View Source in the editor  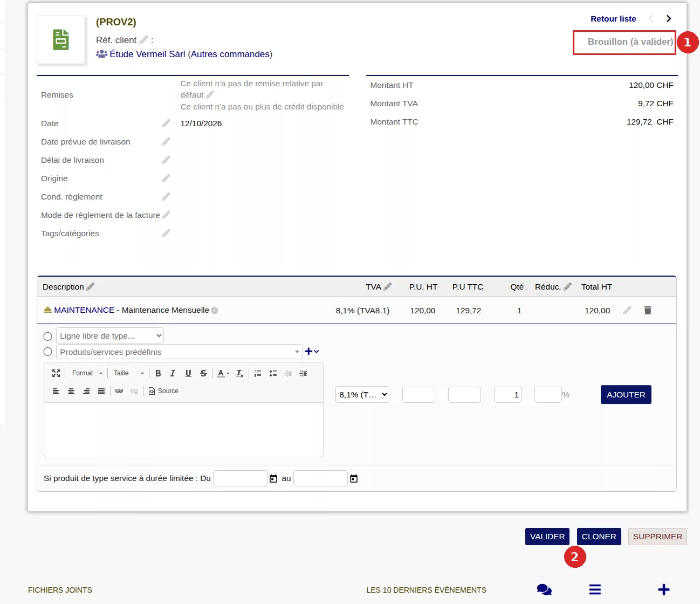click(x=164, y=391)
